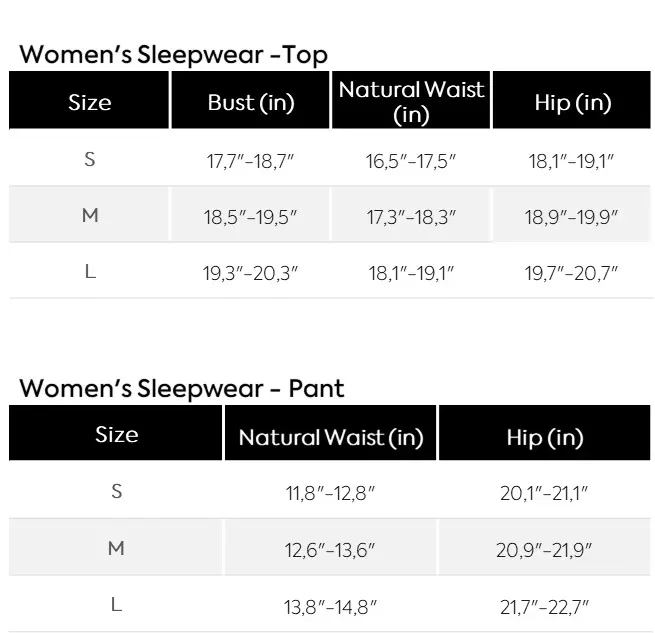Select the Bust (in) column header

(251, 103)
